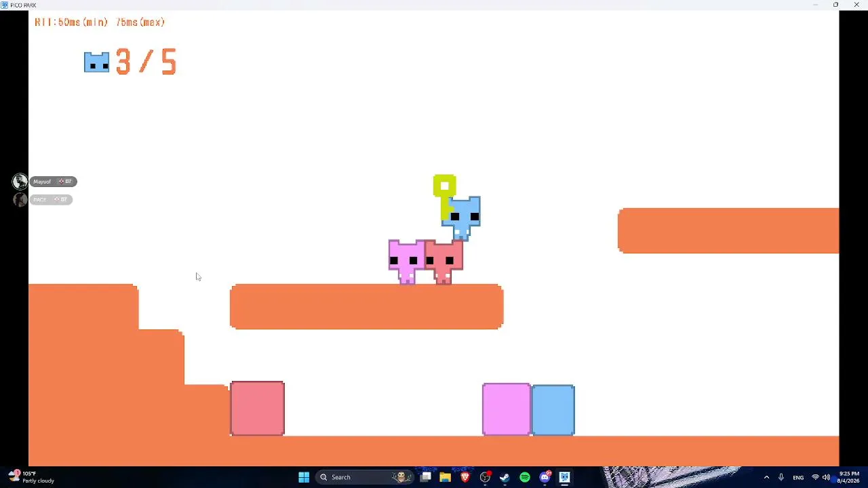The width and height of the screenshot is (868, 488).
Task: Click the pink cat character on the platform
Action: [x=407, y=262]
